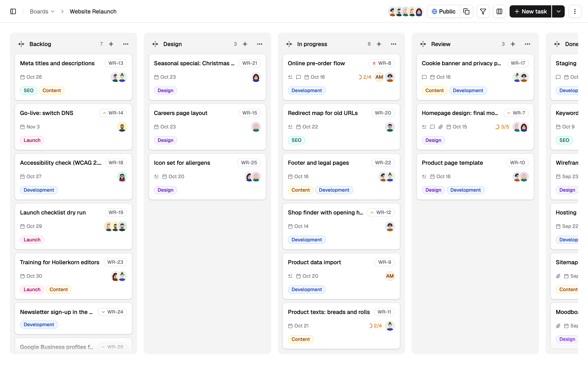Copy board link icon beside Public
588x367 pixels.
(x=466, y=11)
